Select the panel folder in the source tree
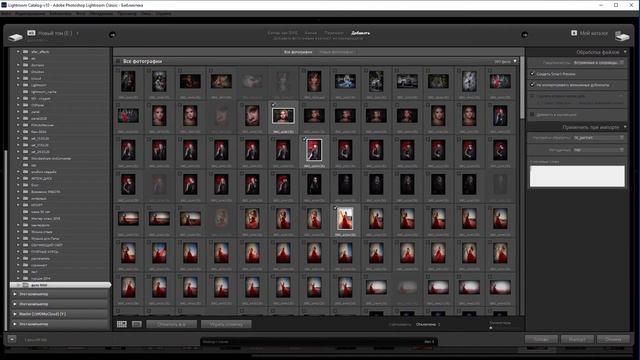The height and width of the screenshot is (360, 640). tap(36, 111)
